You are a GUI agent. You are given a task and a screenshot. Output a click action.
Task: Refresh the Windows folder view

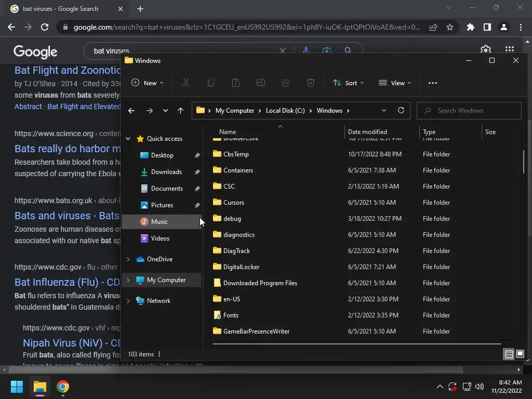click(401, 110)
